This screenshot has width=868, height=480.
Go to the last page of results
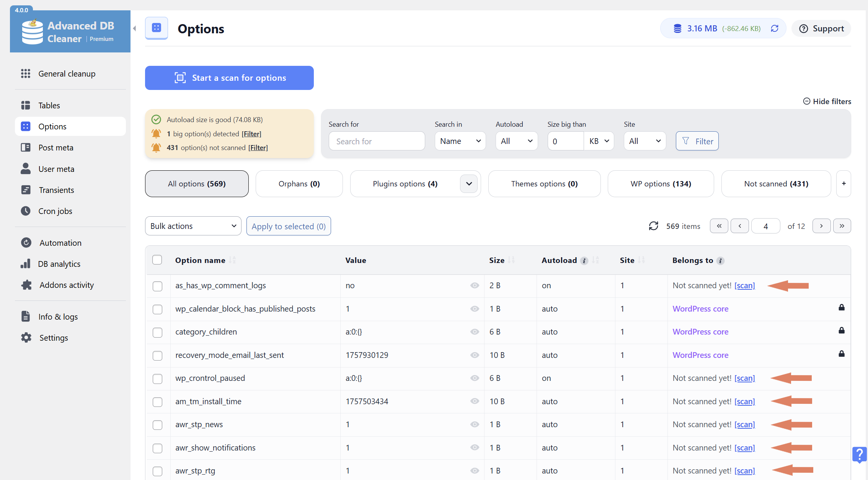pyautogui.click(x=842, y=226)
